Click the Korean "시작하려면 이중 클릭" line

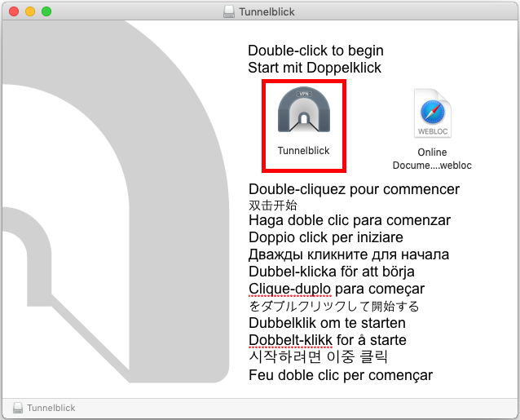[x=318, y=357]
